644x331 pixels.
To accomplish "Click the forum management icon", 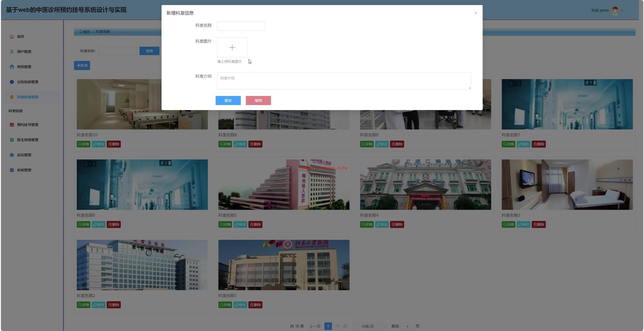I will (x=12, y=155).
